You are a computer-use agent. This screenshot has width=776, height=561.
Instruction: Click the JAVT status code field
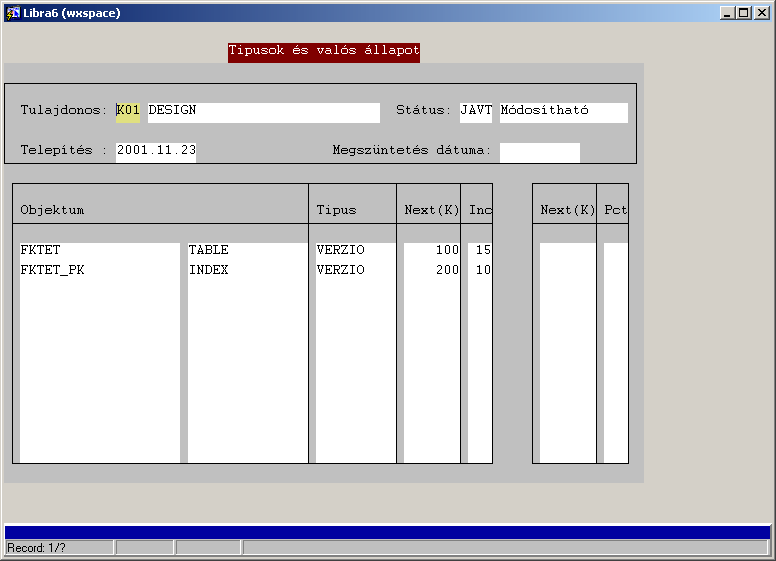coord(476,112)
